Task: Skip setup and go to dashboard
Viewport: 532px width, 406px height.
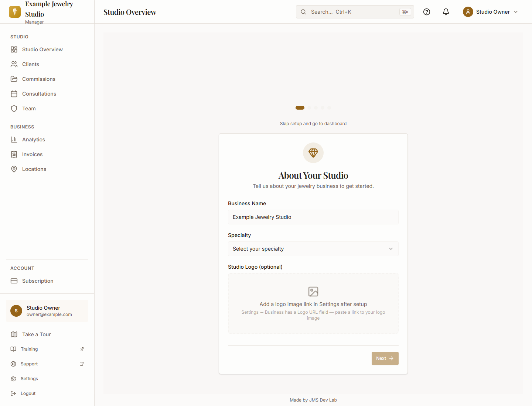Action: pos(313,124)
